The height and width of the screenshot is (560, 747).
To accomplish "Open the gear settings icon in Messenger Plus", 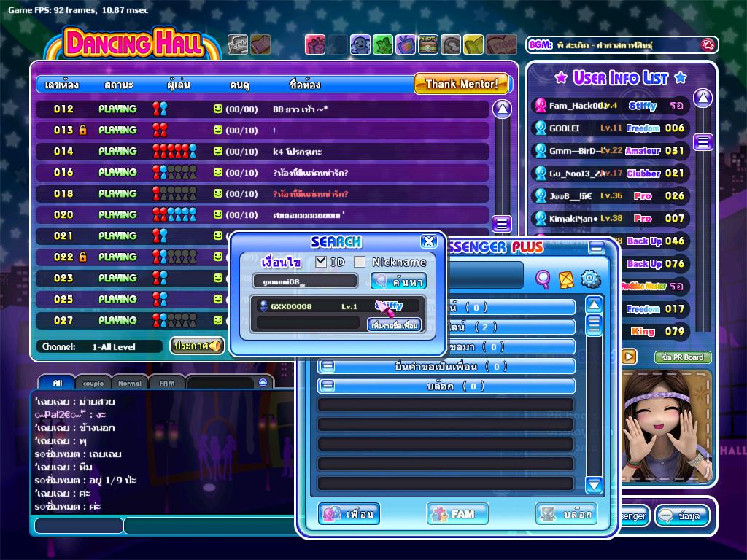I will (591, 279).
